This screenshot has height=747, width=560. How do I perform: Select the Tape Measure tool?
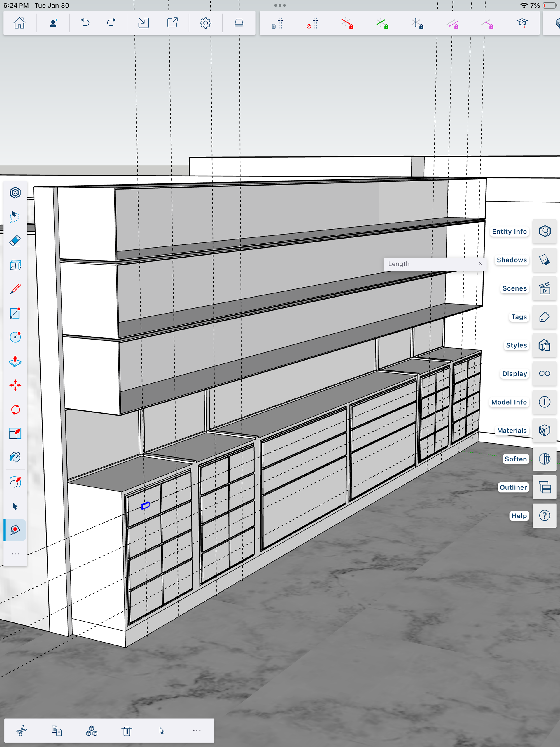pos(15,530)
